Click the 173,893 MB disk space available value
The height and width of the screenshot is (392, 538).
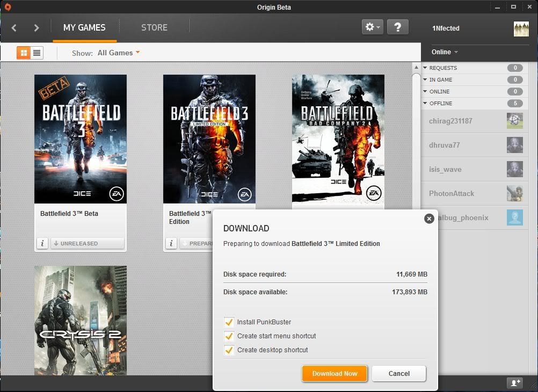(410, 292)
